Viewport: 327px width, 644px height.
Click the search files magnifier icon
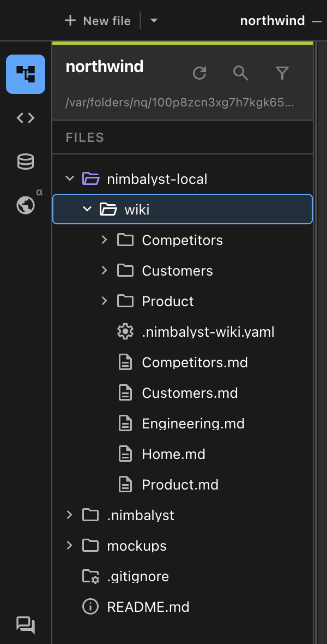pyautogui.click(x=241, y=73)
